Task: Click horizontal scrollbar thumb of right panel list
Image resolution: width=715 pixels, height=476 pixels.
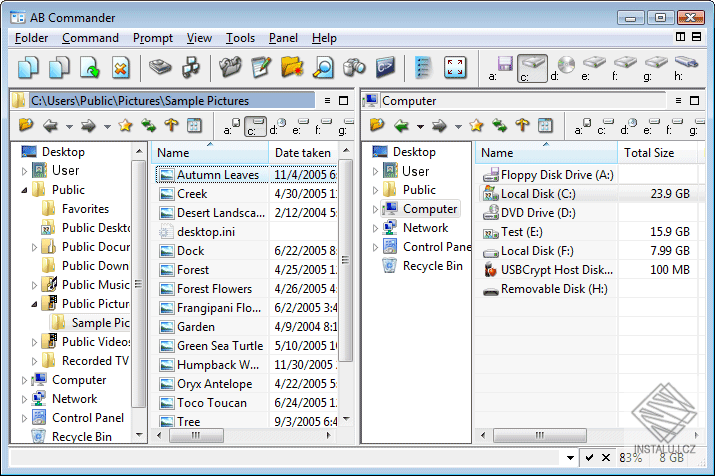Action: pyautogui.click(x=540, y=435)
